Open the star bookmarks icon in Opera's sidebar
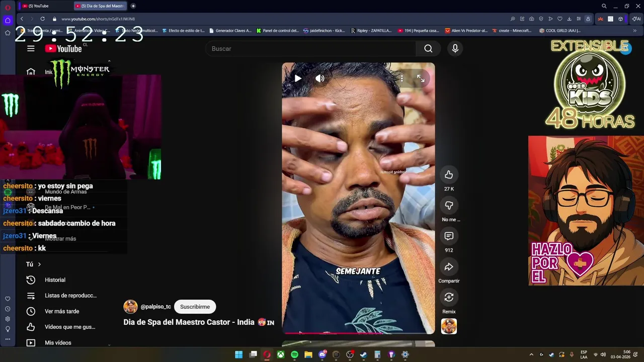Viewport: 644px width, 362px height. point(8,33)
